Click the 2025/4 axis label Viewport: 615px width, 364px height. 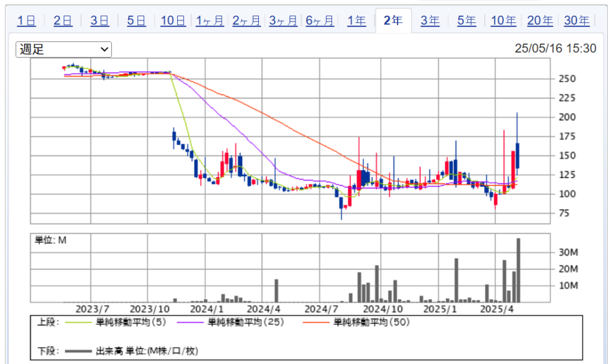(x=497, y=309)
